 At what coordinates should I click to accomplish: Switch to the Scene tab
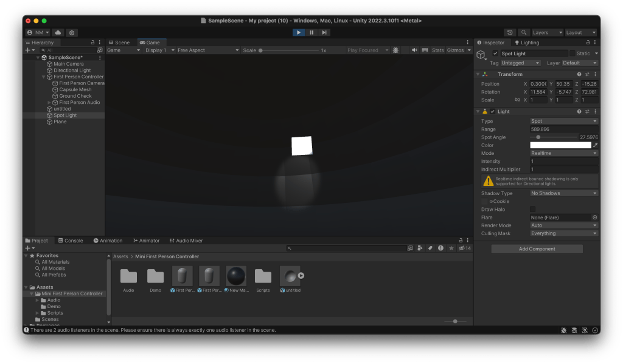point(119,43)
